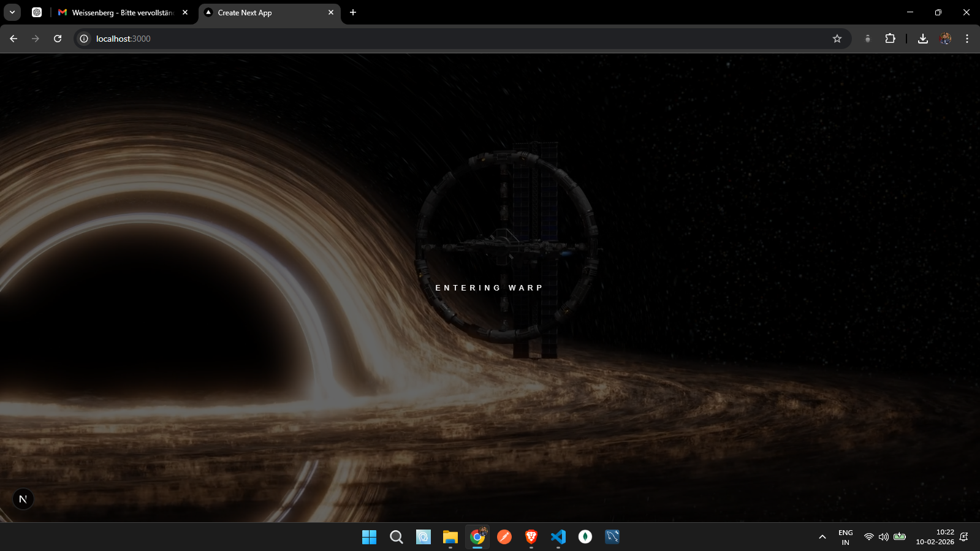Go back to the previous page
The image size is (980, 551).
click(x=13, y=39)
